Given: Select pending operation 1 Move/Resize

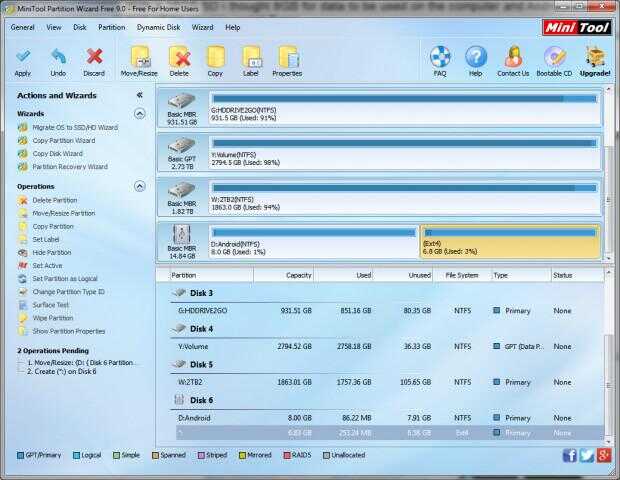Looking at the screenshot, I should coord(80,363).
